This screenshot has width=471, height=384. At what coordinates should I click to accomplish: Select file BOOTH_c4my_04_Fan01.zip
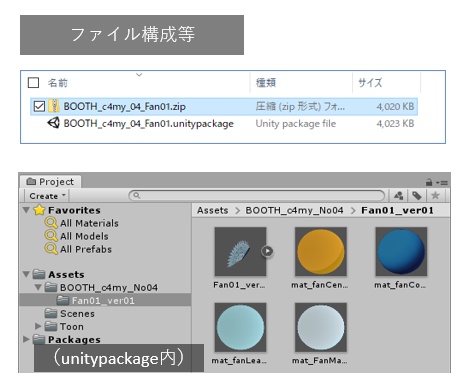click(125, 107)
